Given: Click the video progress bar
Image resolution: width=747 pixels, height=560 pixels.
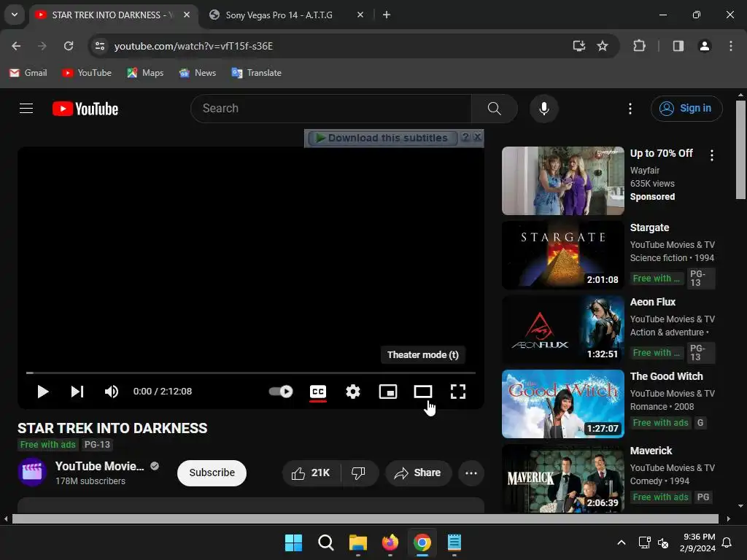Looking at the screenshot, I should 251,373.
